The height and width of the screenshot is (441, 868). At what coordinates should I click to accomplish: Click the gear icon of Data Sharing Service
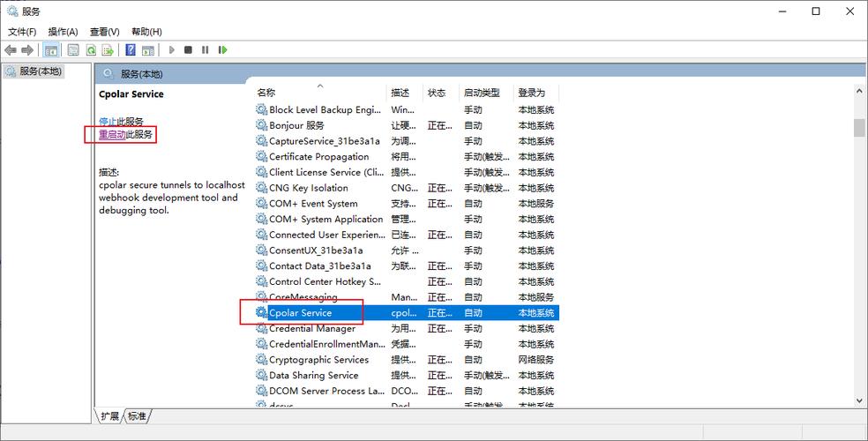(261, 375)
